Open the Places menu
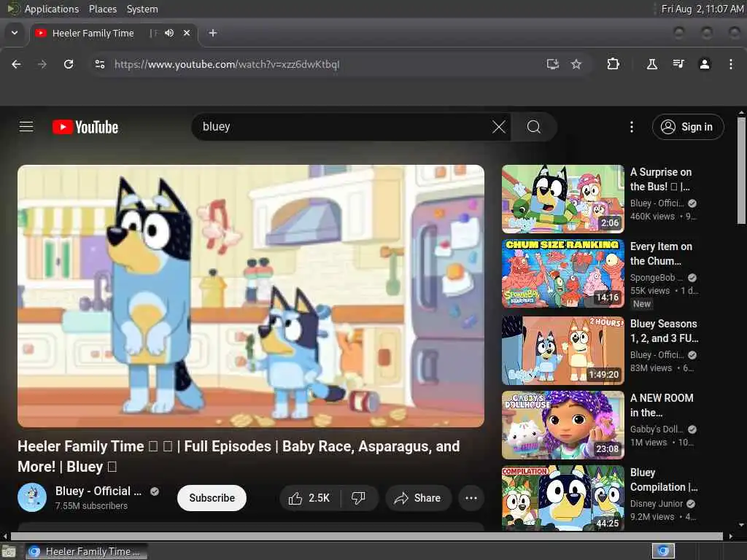 tap(102, 9)
